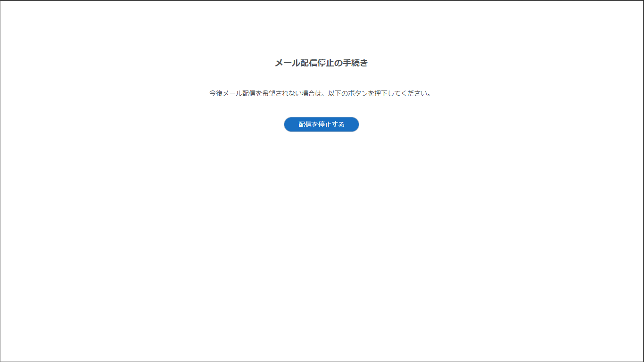The image size is (644, 362).
Task: Click the メール配信停止の手続き heading
Action: point(321,63)
